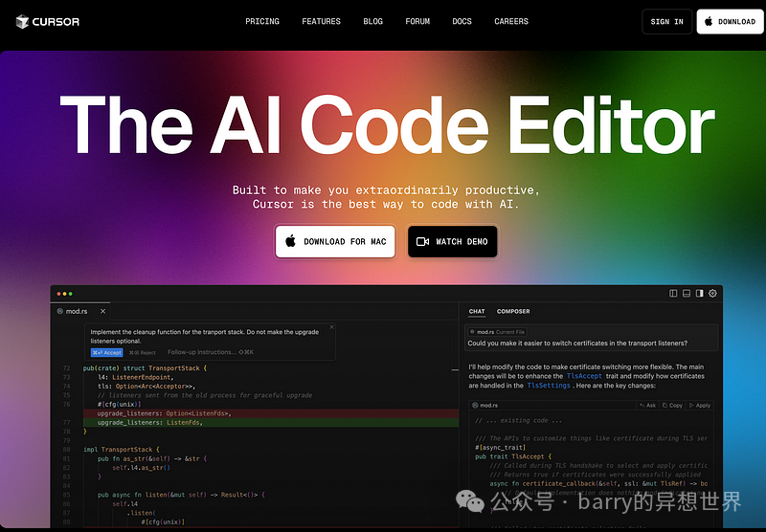Click the Cursor logo in the header
Screen dimensions: 766x532
click(x=47, y=21)
